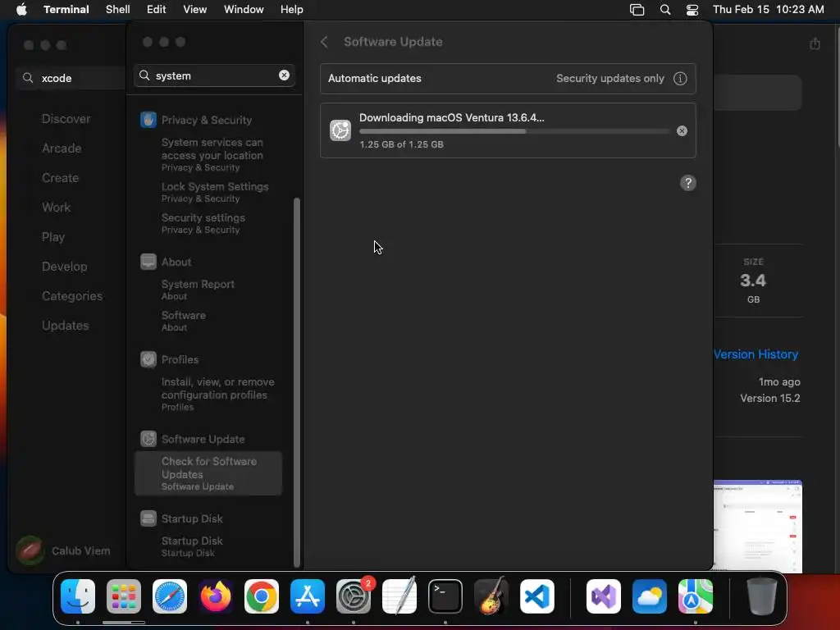
Task: Open Visual Studio Code in Dock
Action: pyautogui.click(x=537, y=596)
